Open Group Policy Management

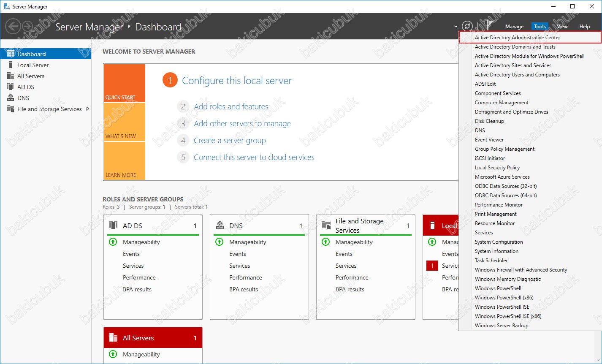(x=504, y=149)
